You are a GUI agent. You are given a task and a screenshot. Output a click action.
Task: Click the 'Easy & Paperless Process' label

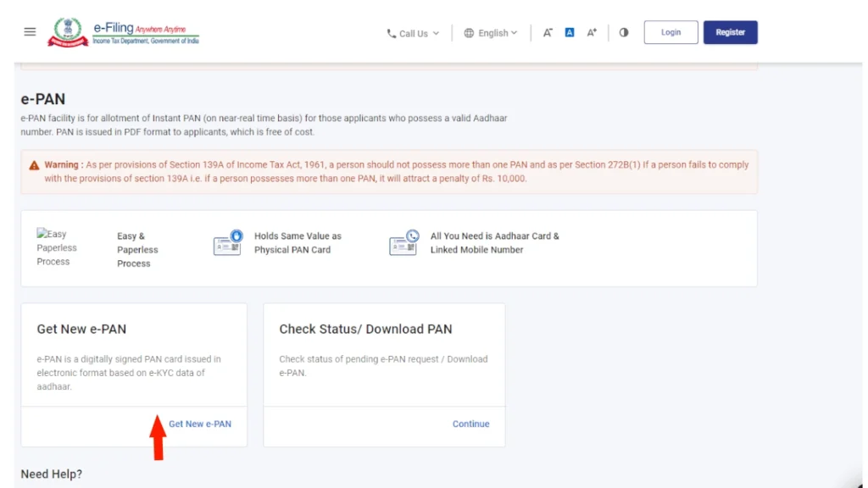pos(137,250)
